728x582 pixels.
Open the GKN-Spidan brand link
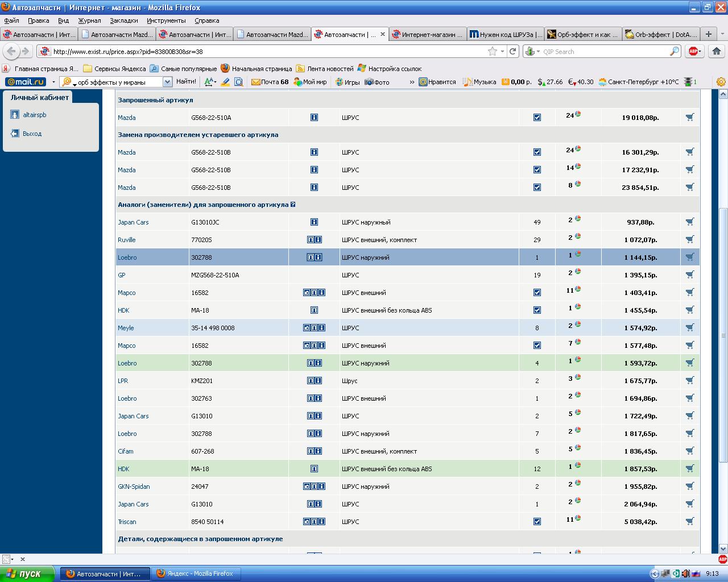[134, 487]
